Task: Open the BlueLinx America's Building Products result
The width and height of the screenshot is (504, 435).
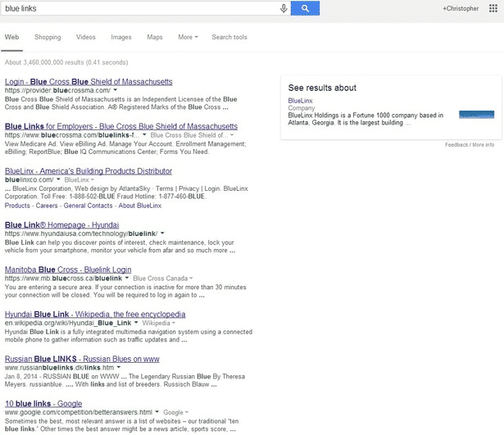Action: (x=89, y=171)
